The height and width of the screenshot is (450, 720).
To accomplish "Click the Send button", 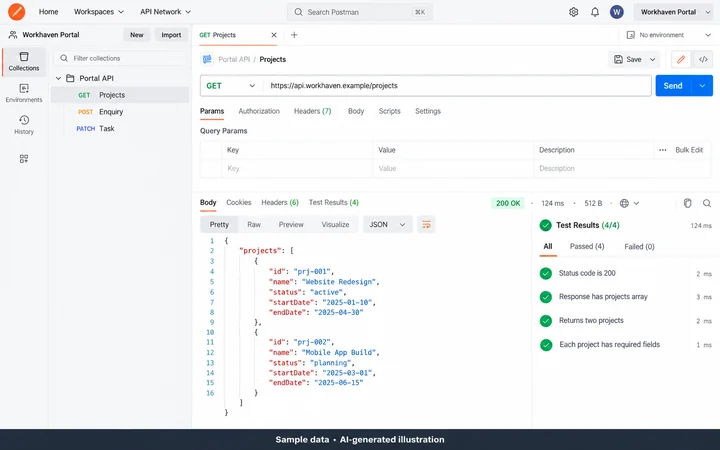I will point(673,86).
